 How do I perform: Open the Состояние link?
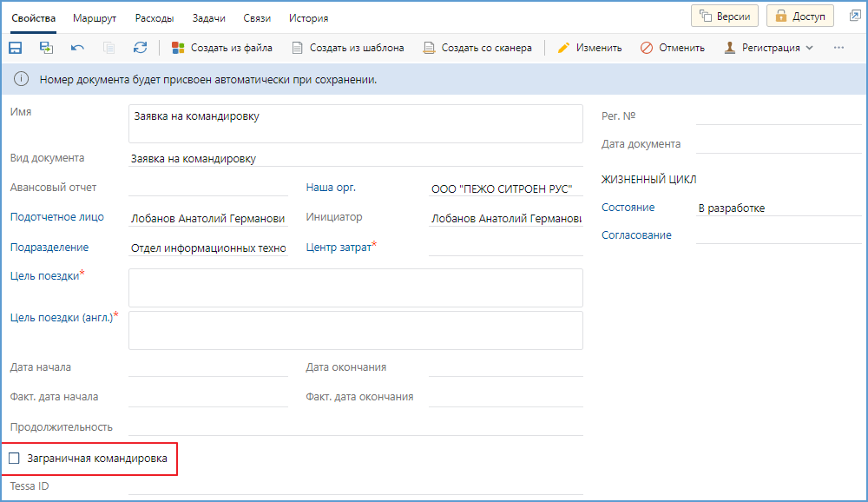pos(628,208)
